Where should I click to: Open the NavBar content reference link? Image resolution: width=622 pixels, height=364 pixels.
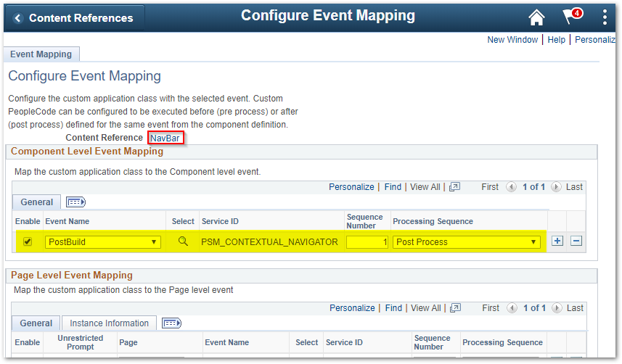(x=165, y=138)
